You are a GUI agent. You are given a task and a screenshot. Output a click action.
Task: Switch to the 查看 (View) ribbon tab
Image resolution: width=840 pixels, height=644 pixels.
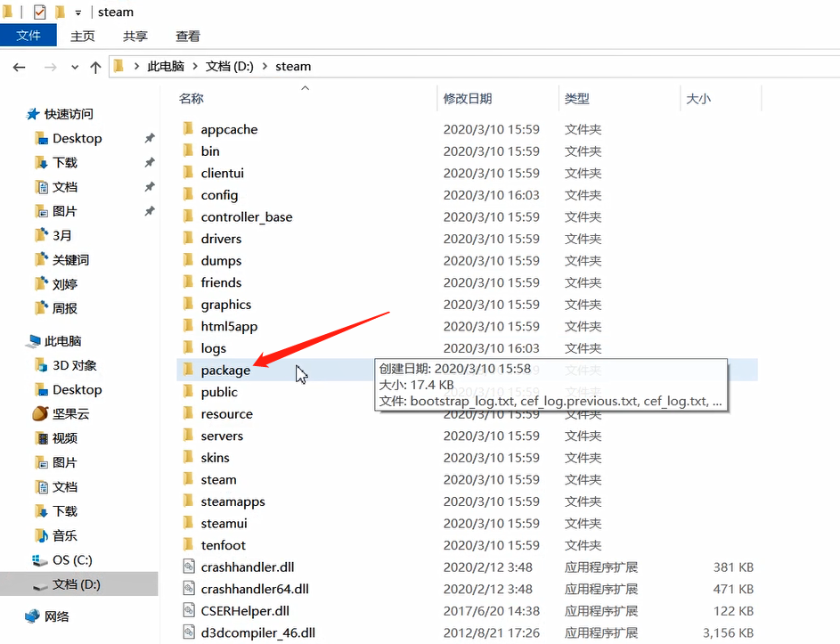click(x=186, y=36)
